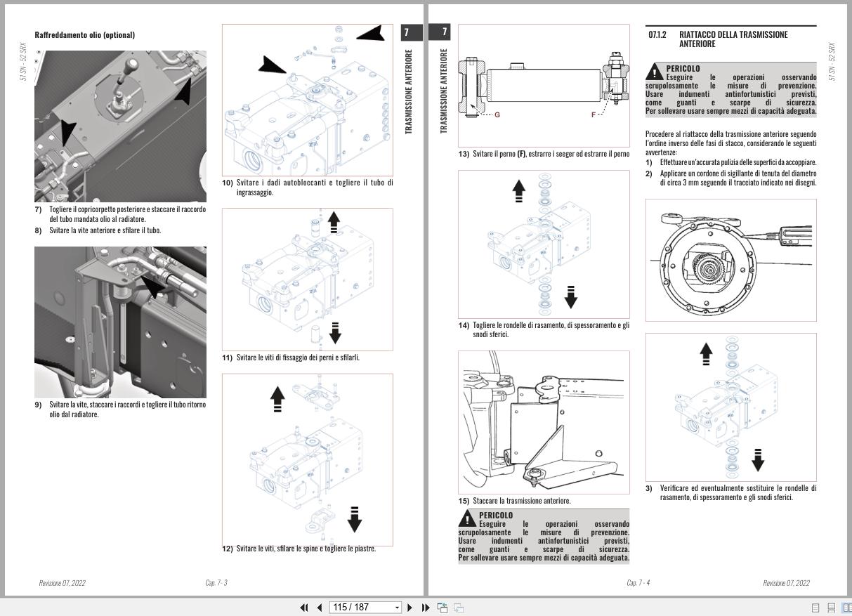Screen dimensions: 852x616
Task: Click the washers diagram above step 14
Action: coord(544,244)
